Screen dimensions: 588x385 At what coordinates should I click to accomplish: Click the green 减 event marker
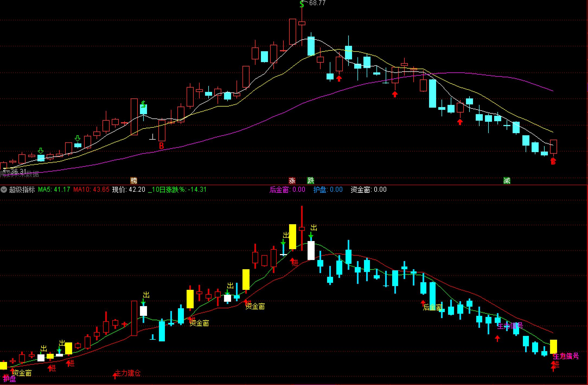507,181
